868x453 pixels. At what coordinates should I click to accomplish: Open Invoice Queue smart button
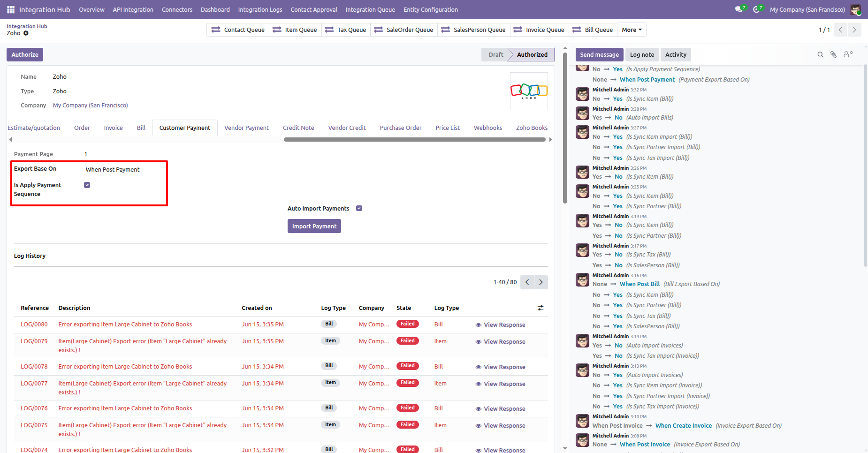pyautogui.click(x=540, y=30)
